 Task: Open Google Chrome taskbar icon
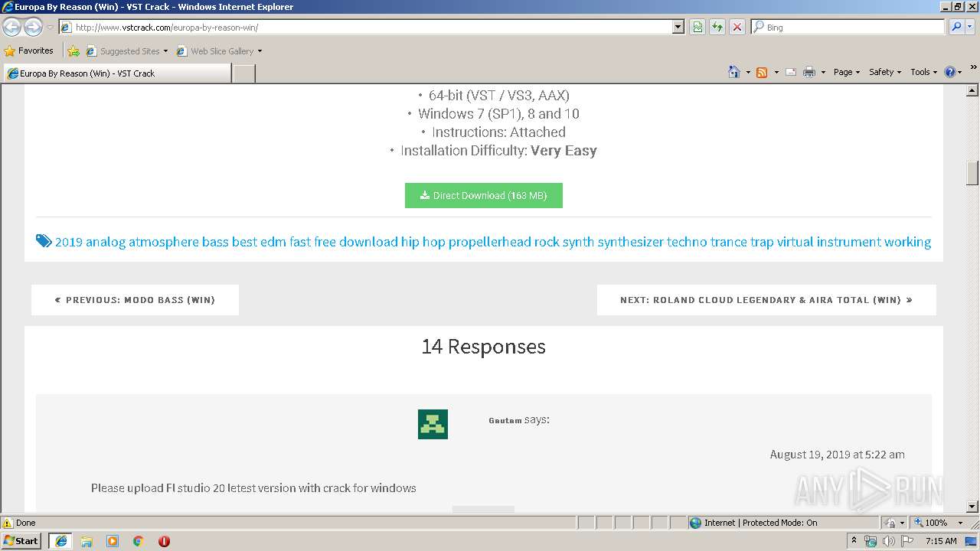[x=139, y=541]
